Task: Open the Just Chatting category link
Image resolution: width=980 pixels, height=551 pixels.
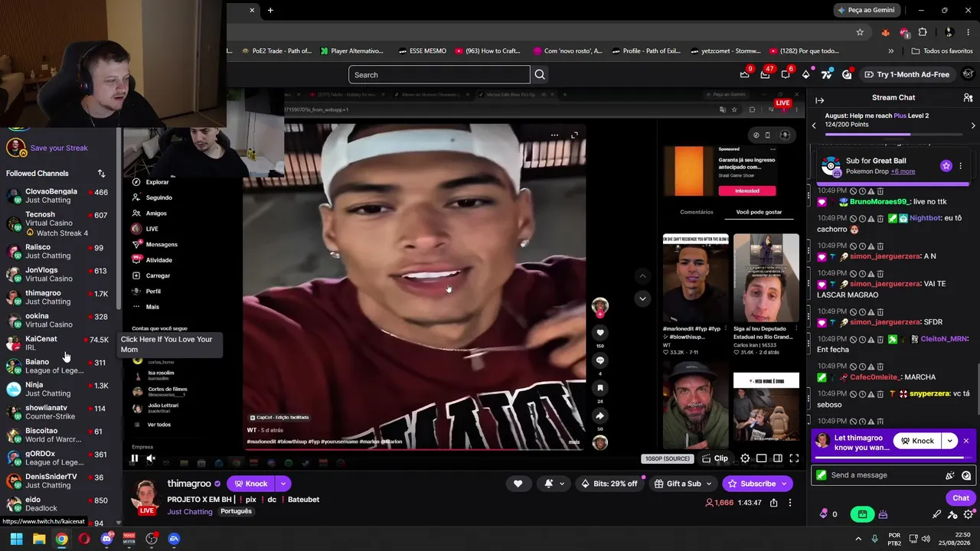Action: (x=190, y=511)
